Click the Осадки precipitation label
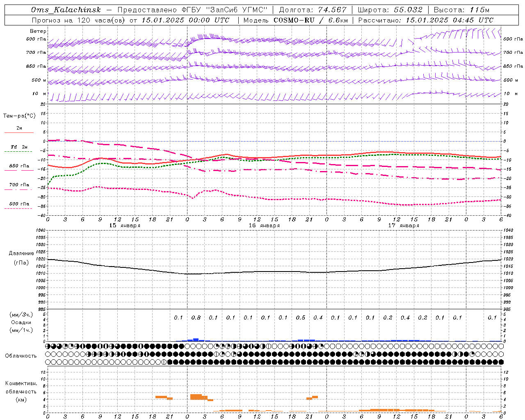 pyautogui.click(x=21, y=322)
